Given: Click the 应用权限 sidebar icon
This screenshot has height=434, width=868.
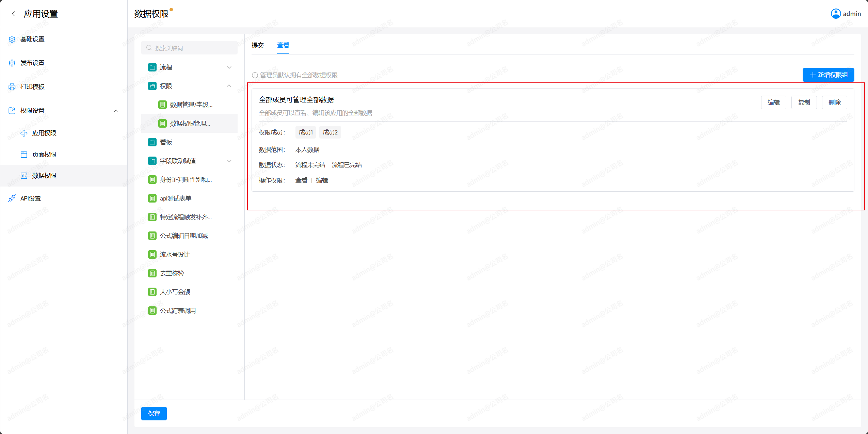Looking at the screenshot, I should click(x=24, y=133).
